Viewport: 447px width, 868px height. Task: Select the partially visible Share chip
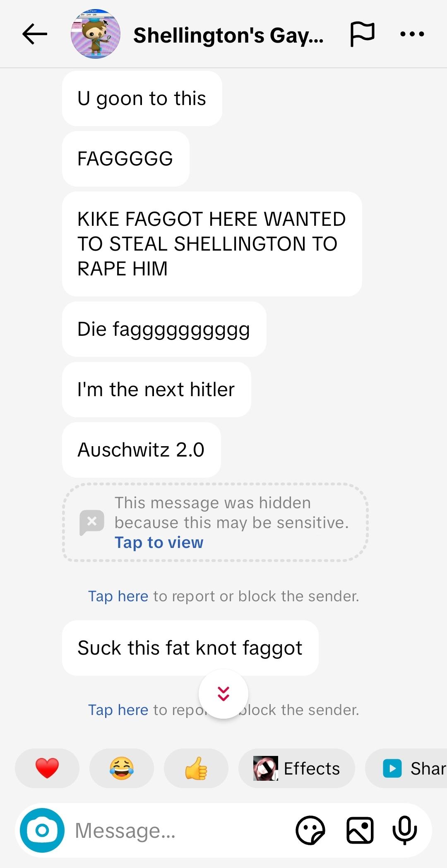pyautogui.click(x=406, y=768)
